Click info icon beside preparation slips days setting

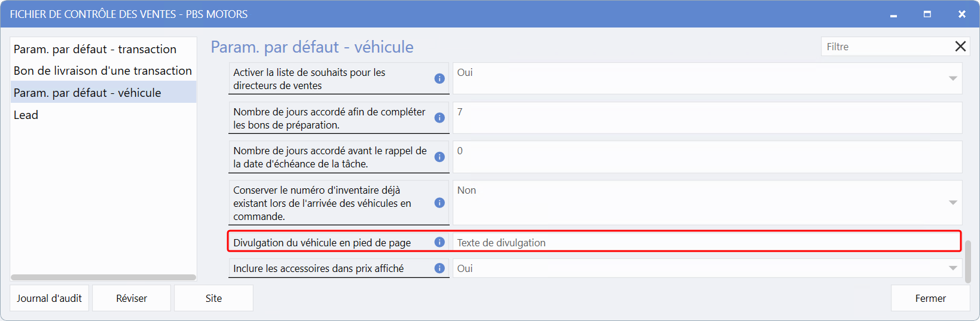[439, 118]
